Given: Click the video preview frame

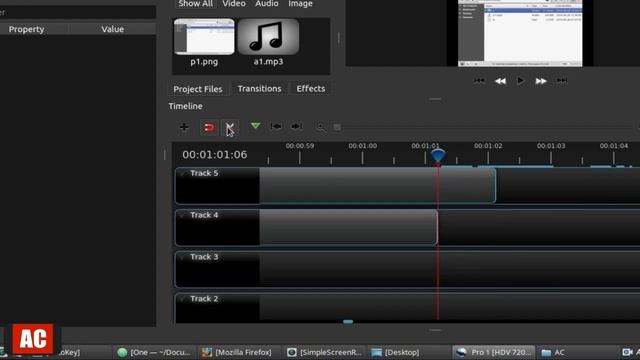Looking at the screenshot, I should tap(520, 33).
